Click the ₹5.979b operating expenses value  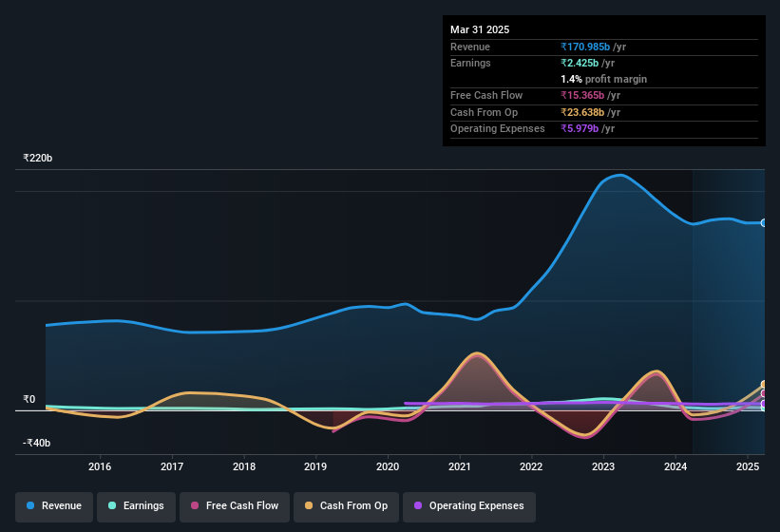click(x=580, y=128)
